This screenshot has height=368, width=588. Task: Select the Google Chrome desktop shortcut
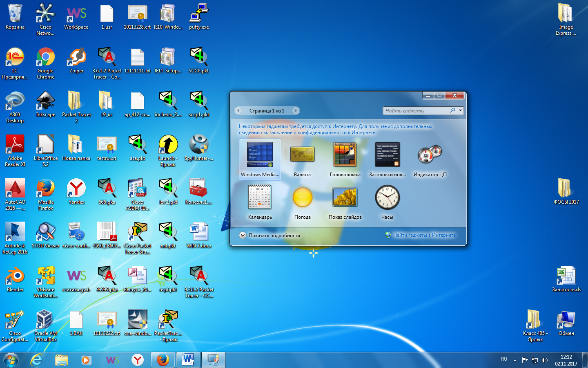tap(45, 63)
